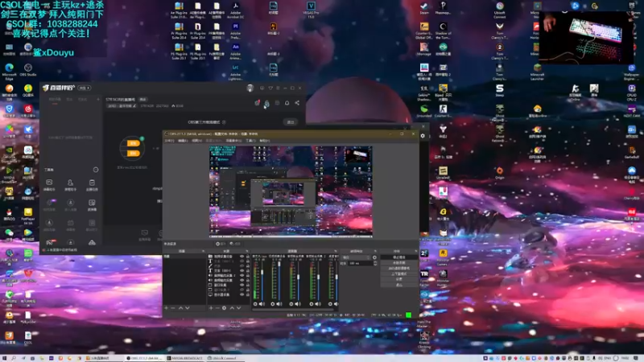Open transition properties gear next to 淡出 dropdown
Image resolution: width=644 pixels, height=362 pixels.
pyautogui.click(x=374, y=257)
